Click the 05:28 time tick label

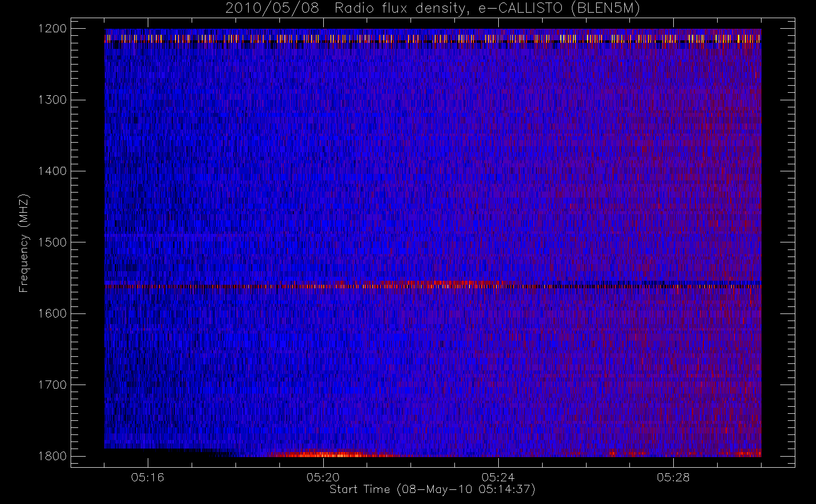673,477
